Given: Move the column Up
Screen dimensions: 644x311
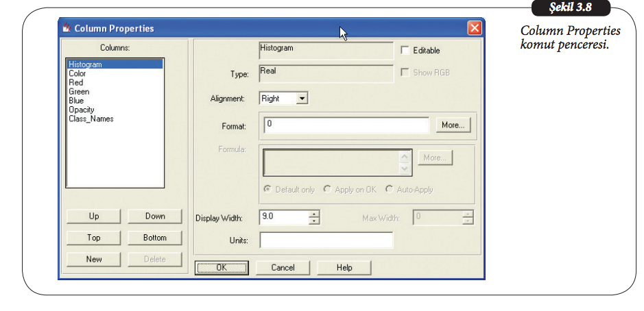Looking at the screenshot, I should click(94, 216).
